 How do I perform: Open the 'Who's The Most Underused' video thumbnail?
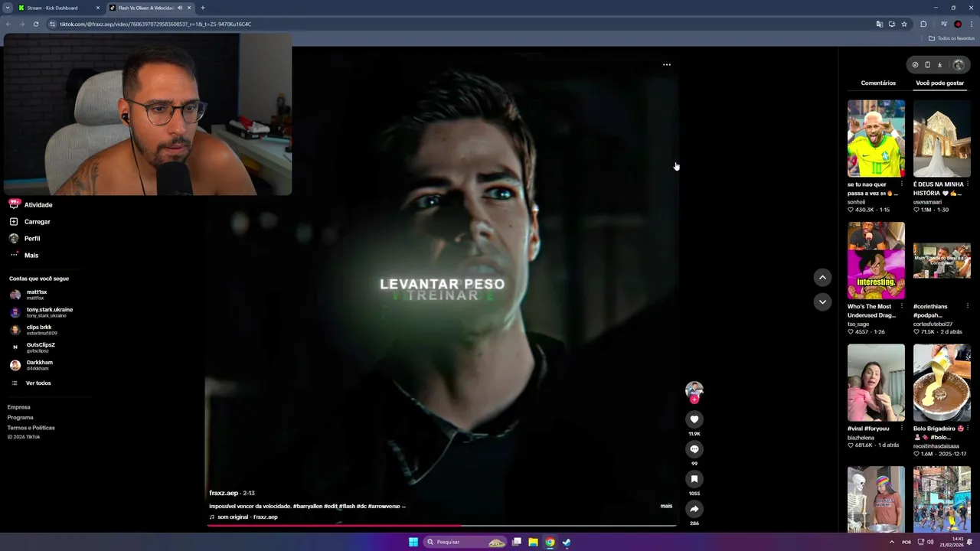click(x=876, y=260)
